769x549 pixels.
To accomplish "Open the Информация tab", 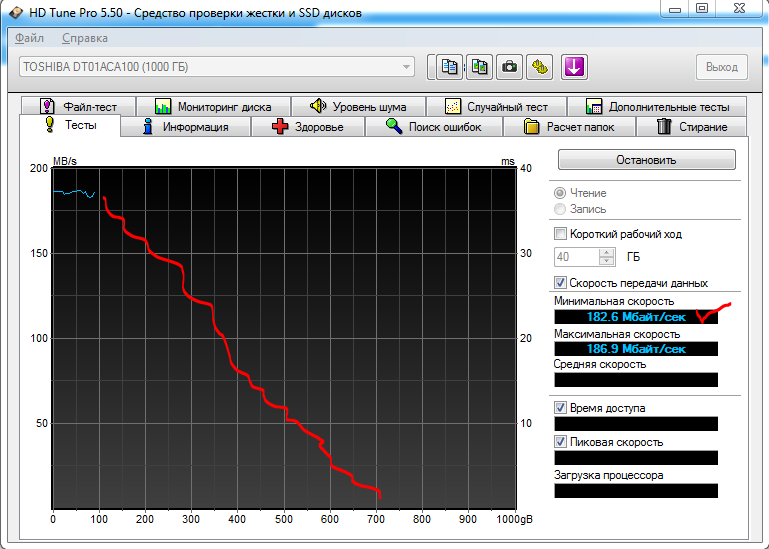I will 185,127.
